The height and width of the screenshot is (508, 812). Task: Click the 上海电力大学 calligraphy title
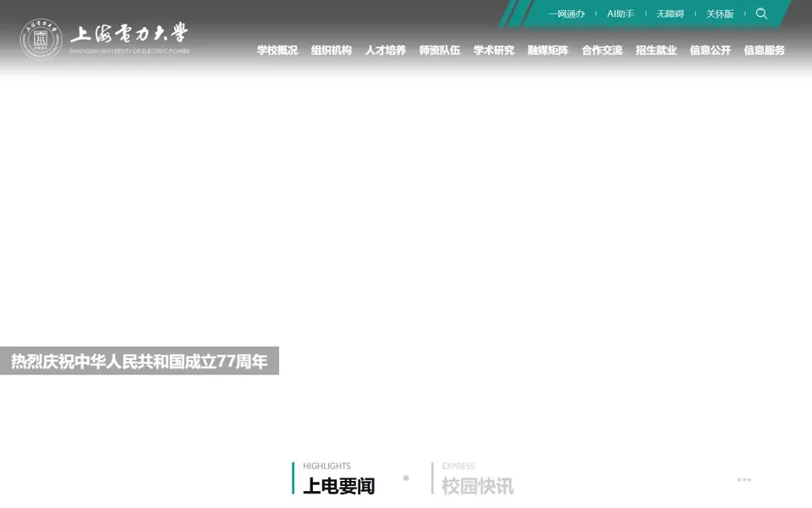[129, 33]
